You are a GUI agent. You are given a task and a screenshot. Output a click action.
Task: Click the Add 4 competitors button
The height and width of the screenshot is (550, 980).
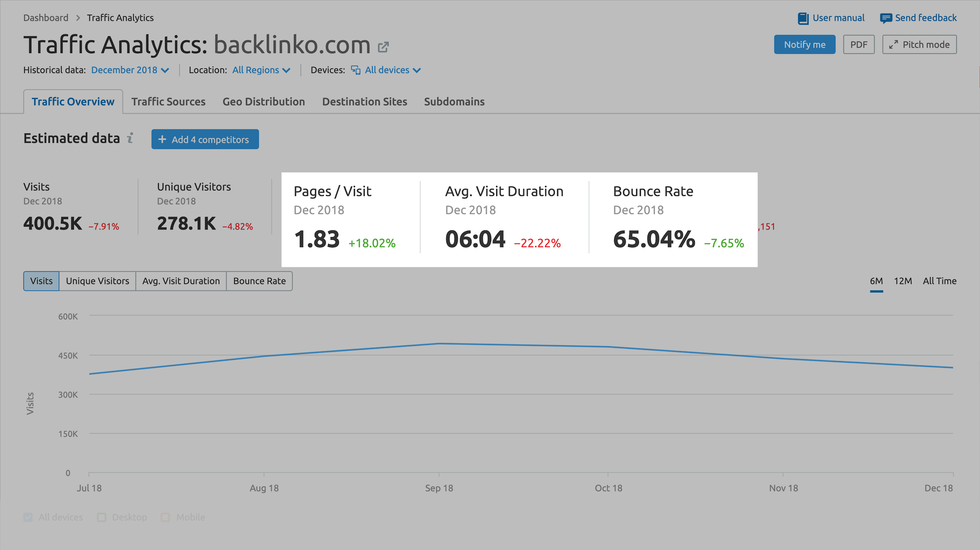[205, 139]
